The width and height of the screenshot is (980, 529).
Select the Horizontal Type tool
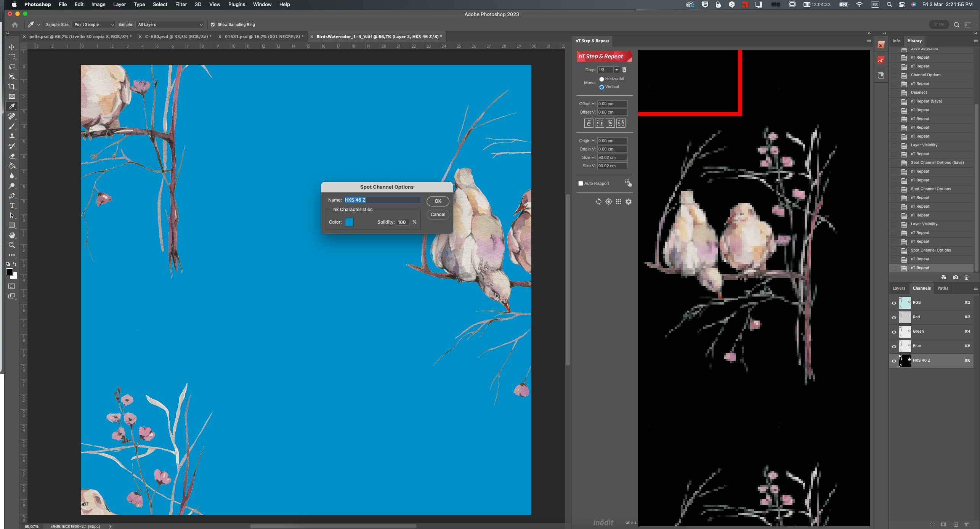tap(12, 205)
